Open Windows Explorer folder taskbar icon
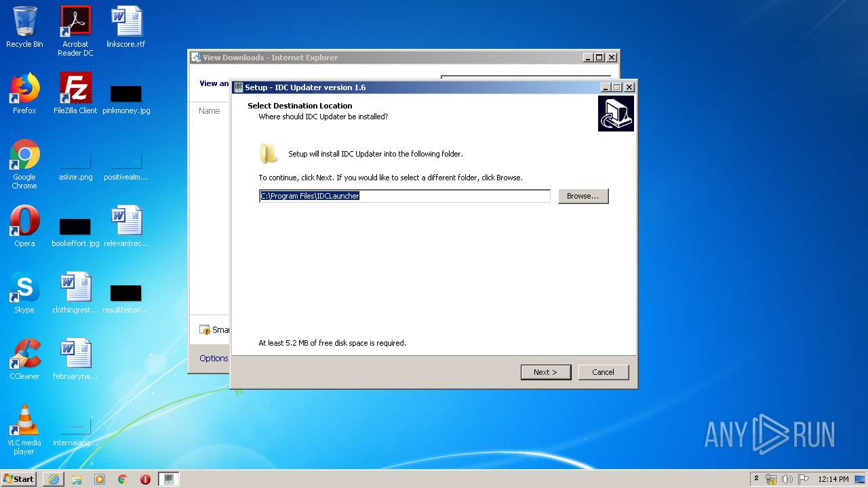The image size is (868, 488). (77, 479)
